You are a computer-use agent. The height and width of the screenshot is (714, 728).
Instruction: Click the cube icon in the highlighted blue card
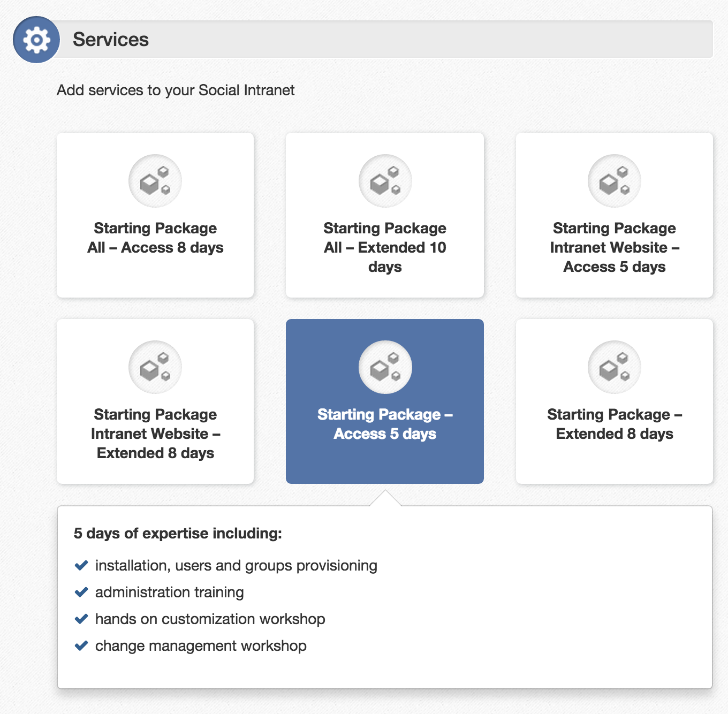385,367
